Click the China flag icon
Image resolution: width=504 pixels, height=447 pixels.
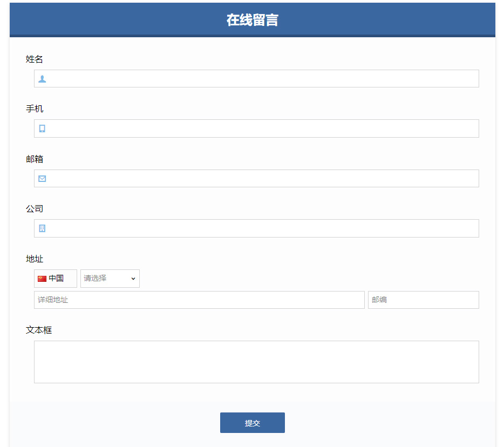(42, 279)
